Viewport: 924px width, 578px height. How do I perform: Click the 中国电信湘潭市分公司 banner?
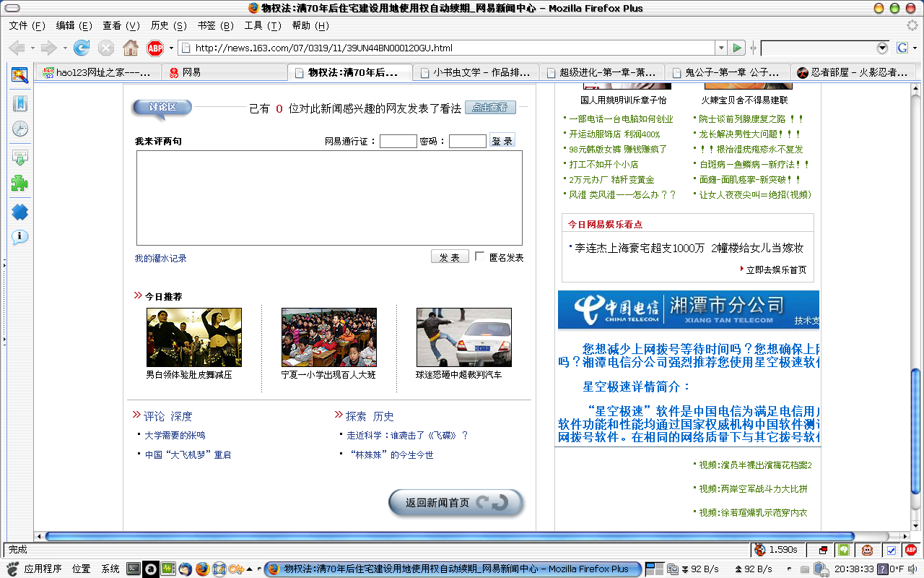[x=689, y=310]
